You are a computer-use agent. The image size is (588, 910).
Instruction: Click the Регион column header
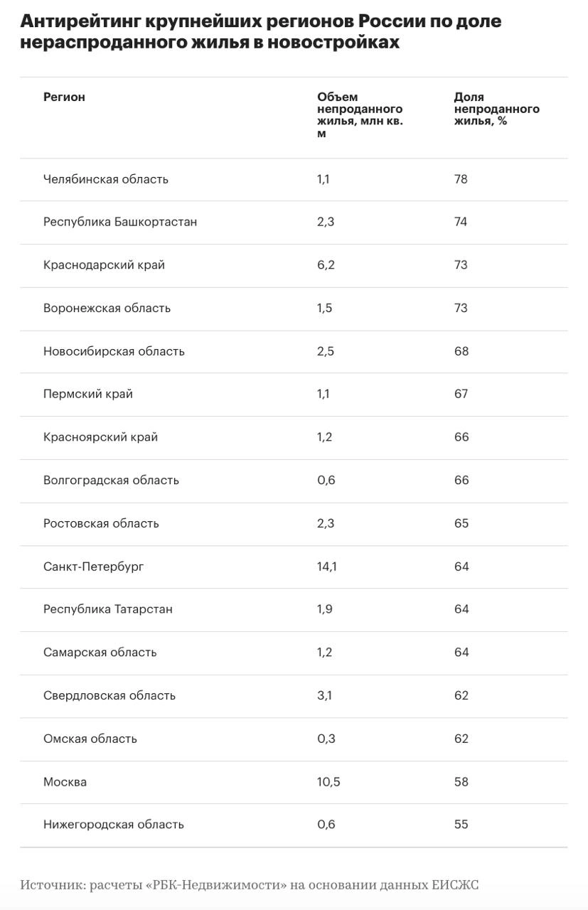coord(64,97)
